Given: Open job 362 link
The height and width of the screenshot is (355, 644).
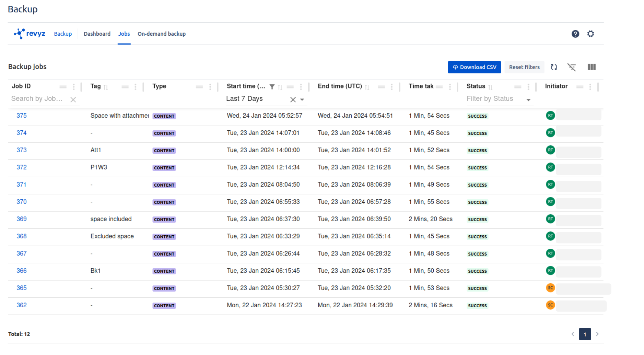Looking at the screenshot, I should (21, 305).
